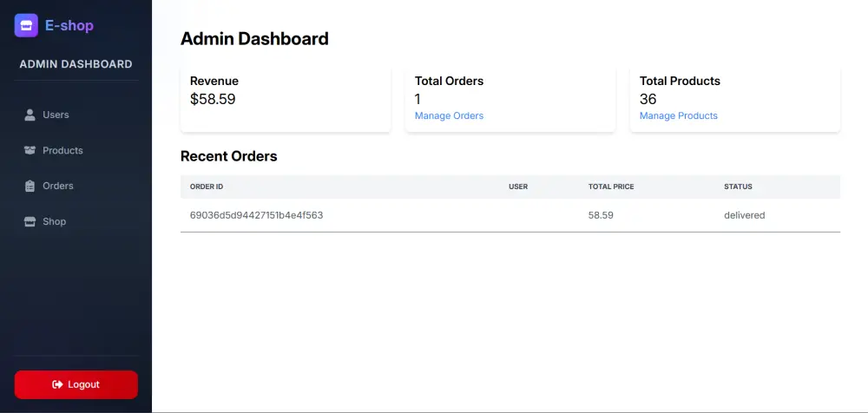This screenshot has width=868, height=413.
Task: Click the Orders clipboard icon in sidebar
Action: [x=30, y=186]
